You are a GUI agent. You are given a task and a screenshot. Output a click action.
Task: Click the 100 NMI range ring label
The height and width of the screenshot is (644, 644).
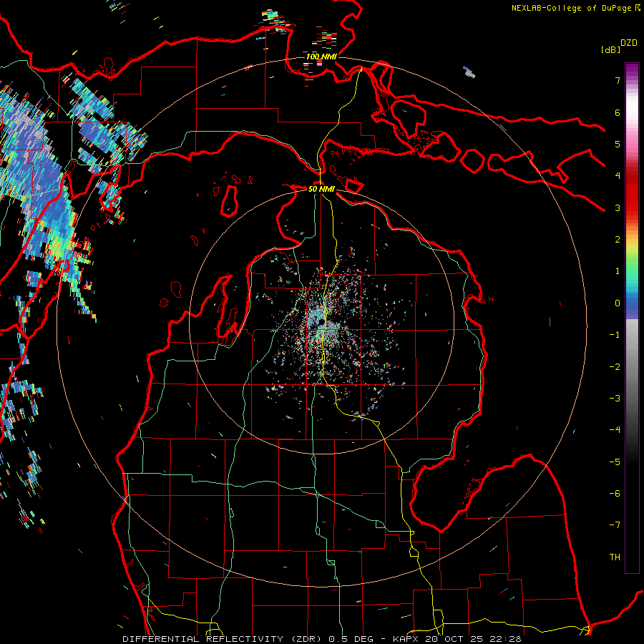321,57
